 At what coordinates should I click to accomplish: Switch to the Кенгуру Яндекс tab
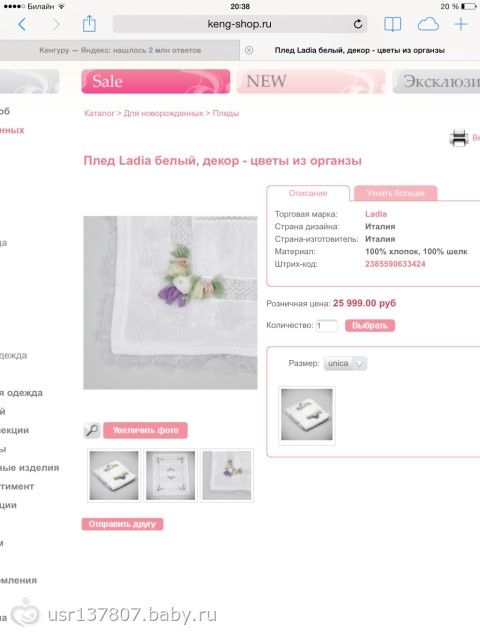tap(120, 50)
